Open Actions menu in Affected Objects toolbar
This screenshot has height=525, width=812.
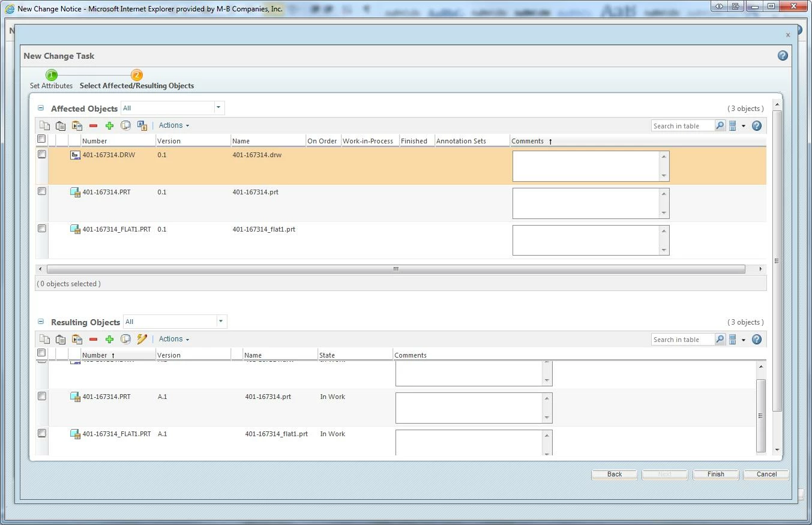click(174, 125)
